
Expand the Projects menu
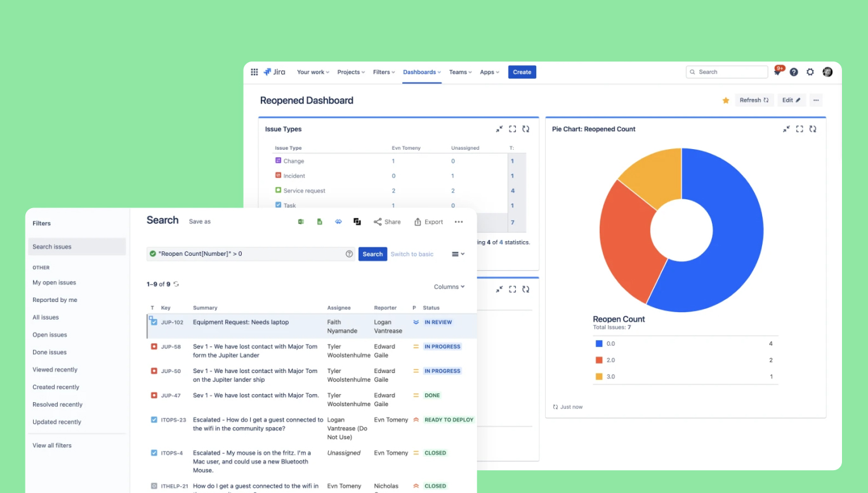(x=351, y=72)
